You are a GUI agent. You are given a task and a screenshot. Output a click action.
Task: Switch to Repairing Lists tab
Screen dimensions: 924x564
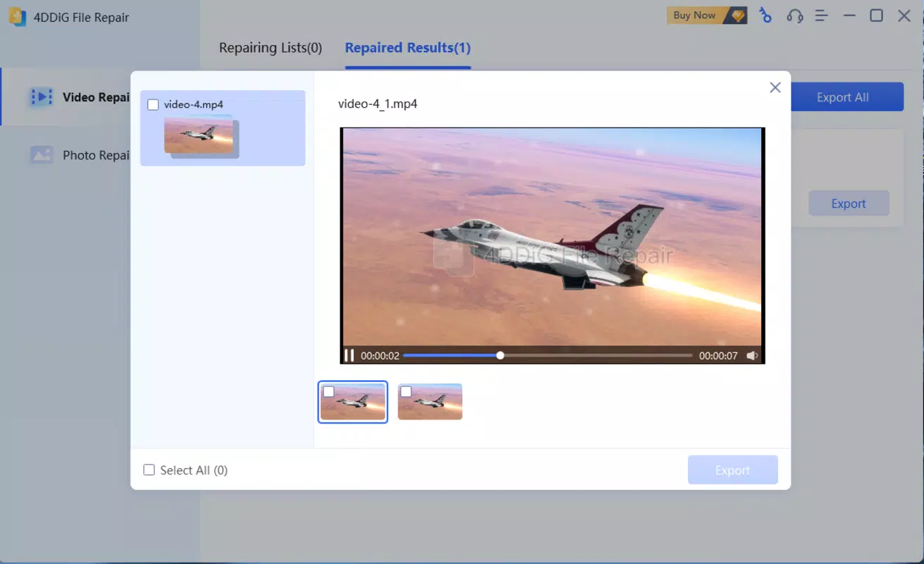pos(271,48)
